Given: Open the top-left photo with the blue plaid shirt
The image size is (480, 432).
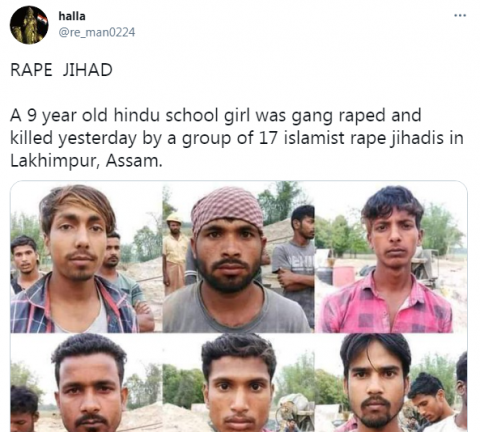Looking at the screenshot, I should 86,257.
